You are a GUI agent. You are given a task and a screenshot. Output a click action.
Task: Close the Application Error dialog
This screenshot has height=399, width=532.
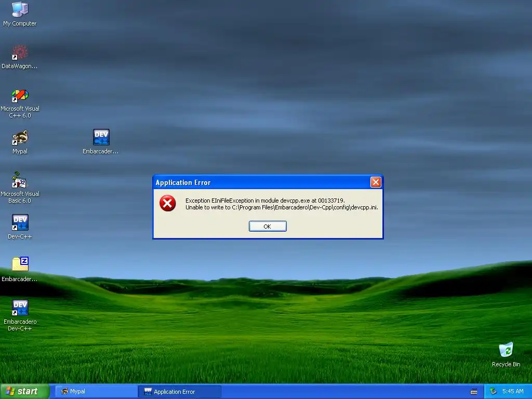click(x=376, y=182)
